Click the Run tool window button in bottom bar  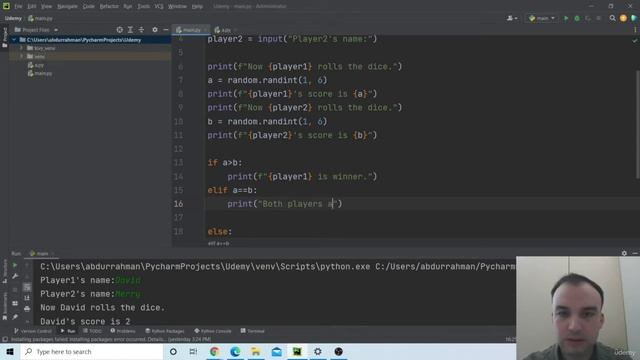[68, 331]
